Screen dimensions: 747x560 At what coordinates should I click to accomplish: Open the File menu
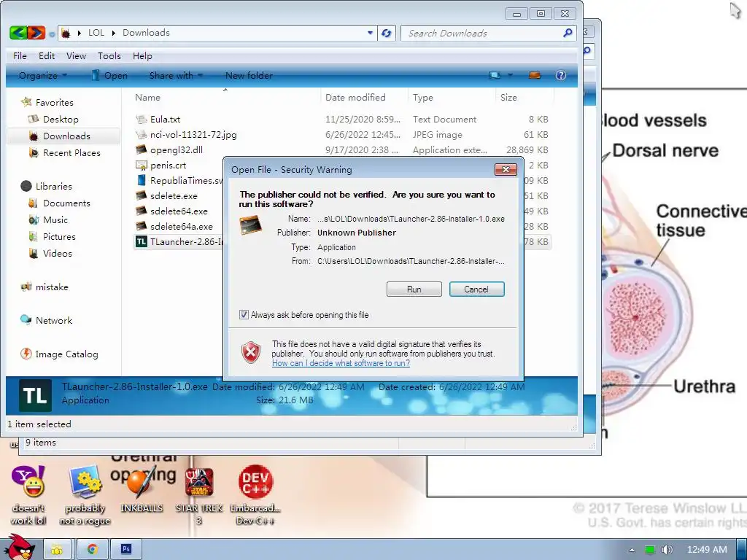point(20,55)
